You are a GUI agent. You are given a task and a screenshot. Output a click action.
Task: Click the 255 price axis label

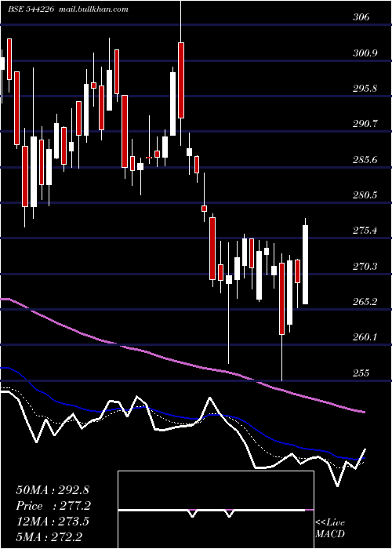tap(361, 373)
